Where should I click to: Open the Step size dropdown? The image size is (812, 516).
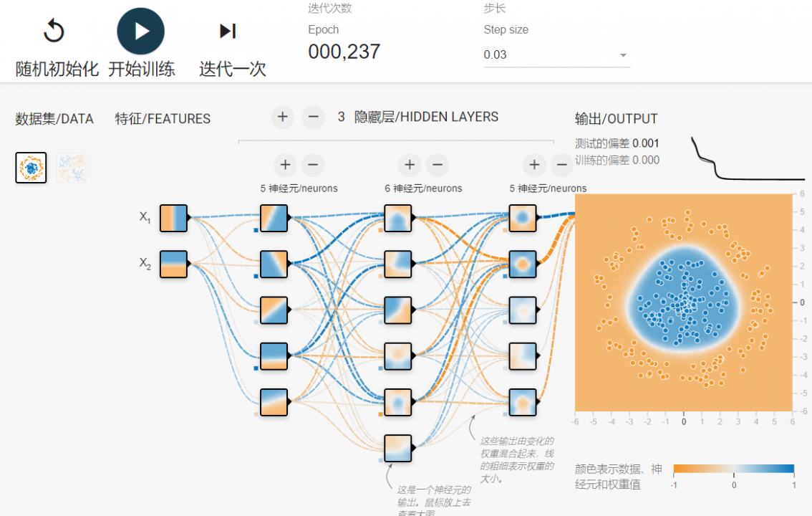pyautogui.click(x=556, y=55)
